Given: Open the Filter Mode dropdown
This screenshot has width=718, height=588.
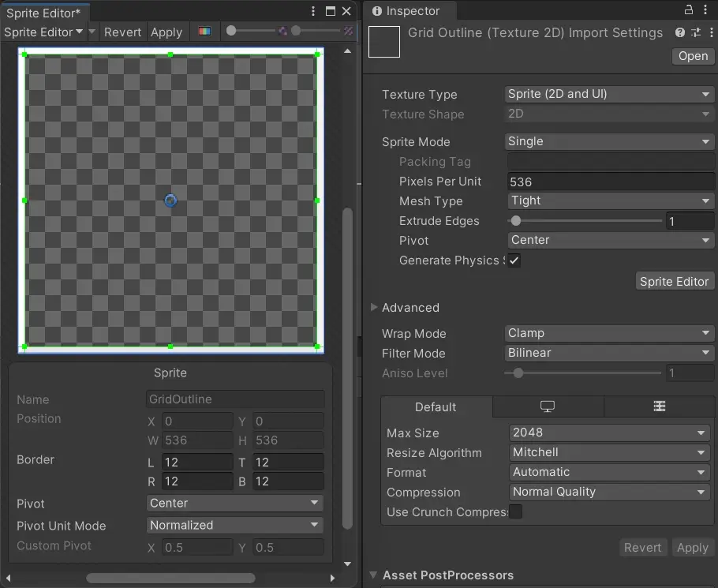Looking at the screenshot, I should [x=609, y=353].
